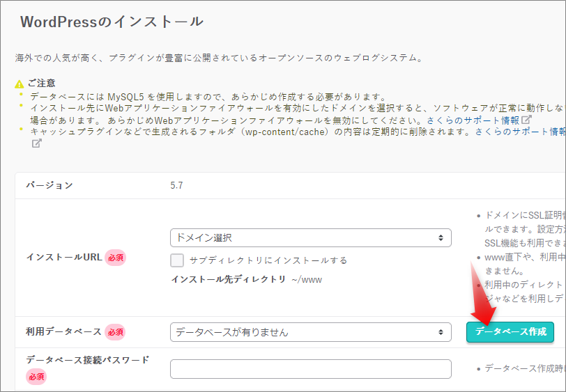Viewport: 566px width, 392px height.
Task: Focus the database connection password field
Action: (310, 369)
